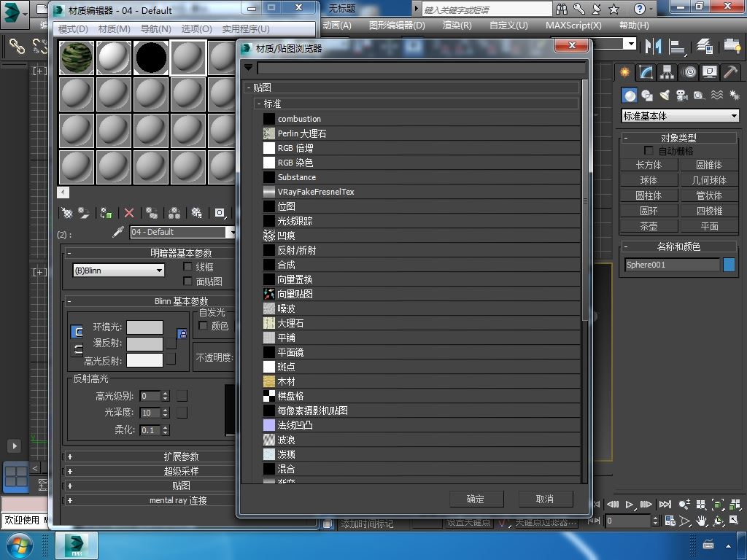
Task: Open the browser options triangle menu
Action: pyautogui.click(x=248, y=68)
